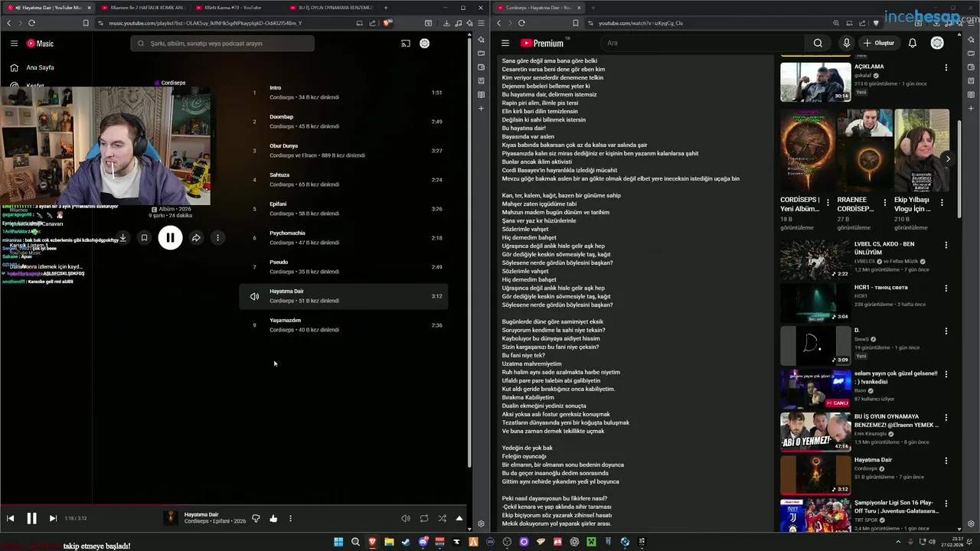Expand the now playing panel arrow

[x=459, y=518]
